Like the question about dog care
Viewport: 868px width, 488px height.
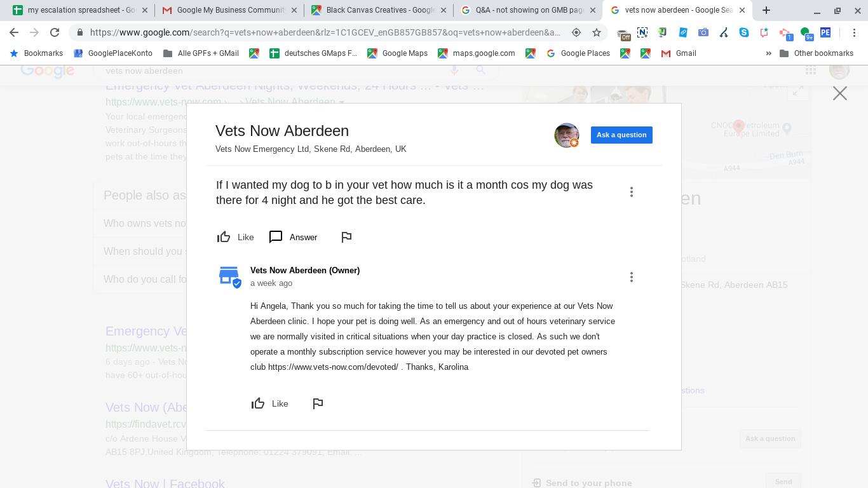point(234,237)
